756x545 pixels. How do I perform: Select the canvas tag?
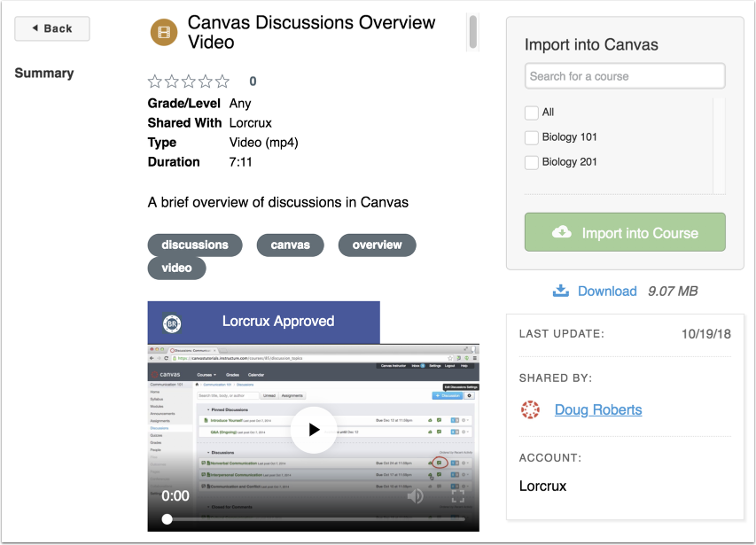click(x=290, y=245)
